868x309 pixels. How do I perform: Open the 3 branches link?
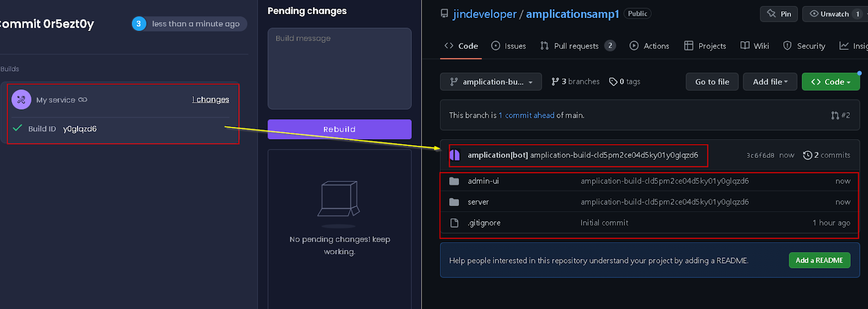[x=576, y=81]
